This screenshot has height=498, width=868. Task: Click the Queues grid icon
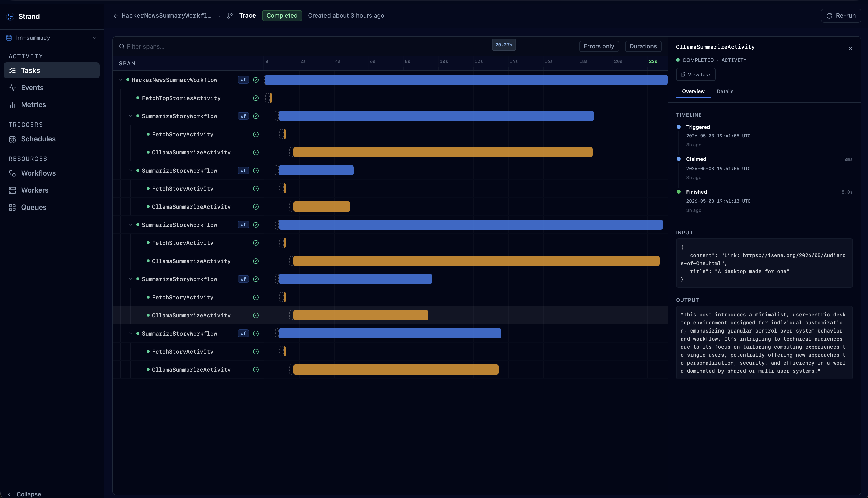(x=12, y=207)
